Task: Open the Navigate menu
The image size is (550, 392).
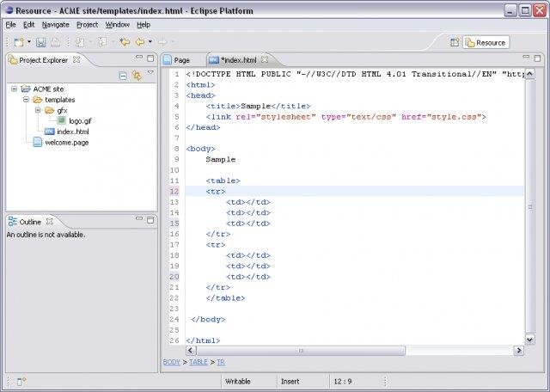Action: (55, 25)
